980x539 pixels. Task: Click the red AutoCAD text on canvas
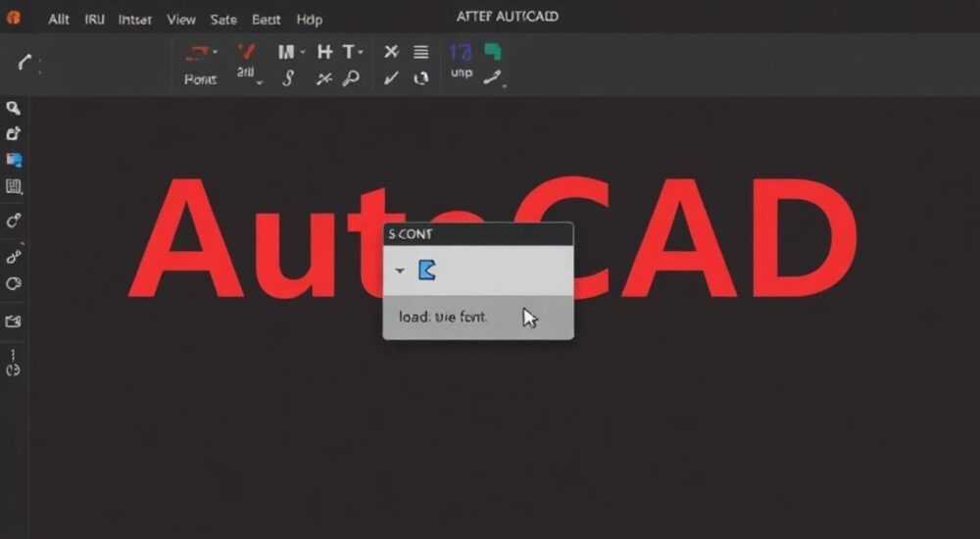point(494,237)
